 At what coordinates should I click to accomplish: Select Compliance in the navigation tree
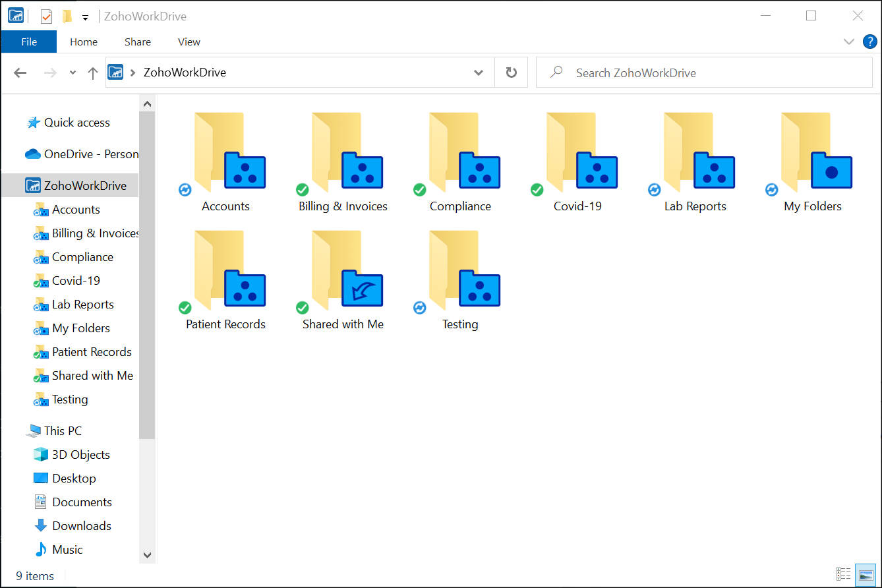tap(74, 257)
